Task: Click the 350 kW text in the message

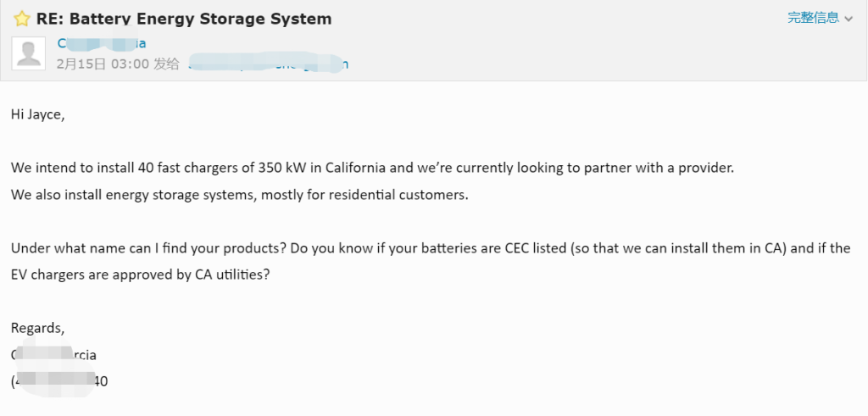Action: click(278, 168)
